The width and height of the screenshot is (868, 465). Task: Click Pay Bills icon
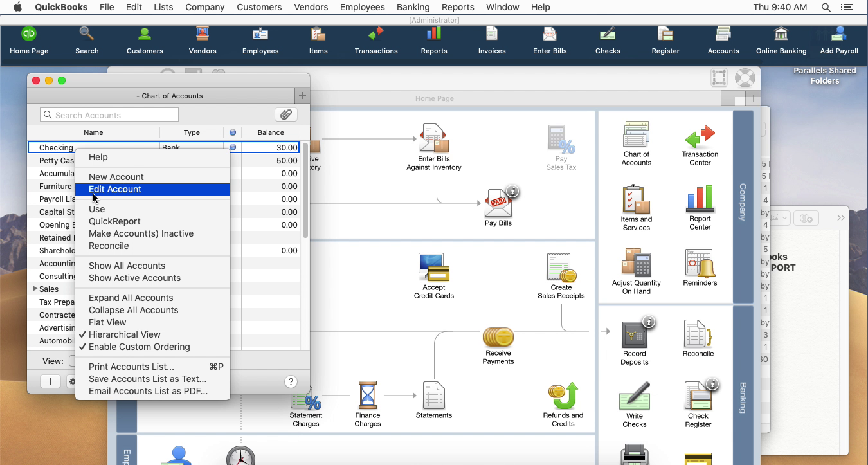coord(498,208)
